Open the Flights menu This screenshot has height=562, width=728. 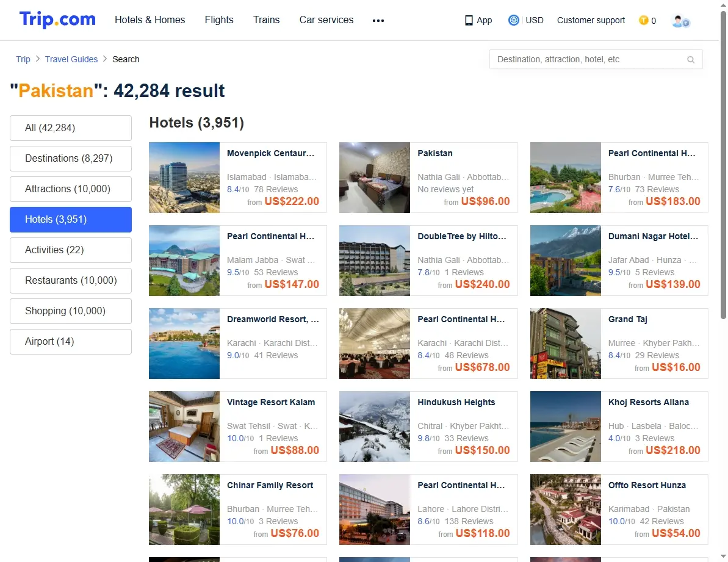[x=219, y=20]
